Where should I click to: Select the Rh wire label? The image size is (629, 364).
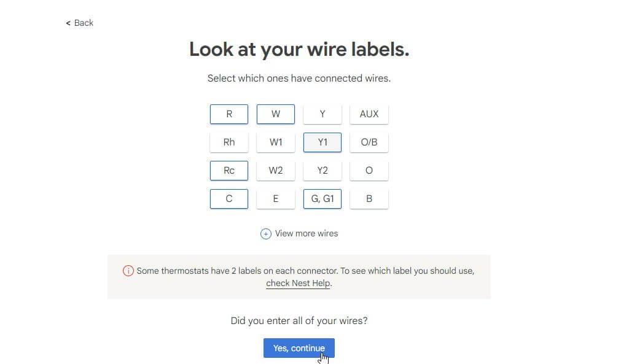pyautogui.click(x=229, y=142)
